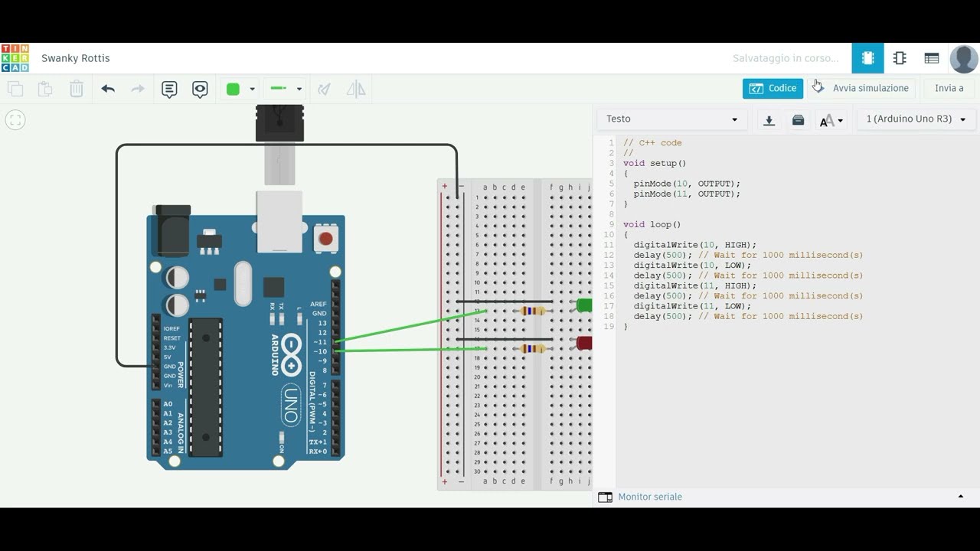Open the Notes tool
The width and height of the screenshot is (980, 551).
point(169,89)
